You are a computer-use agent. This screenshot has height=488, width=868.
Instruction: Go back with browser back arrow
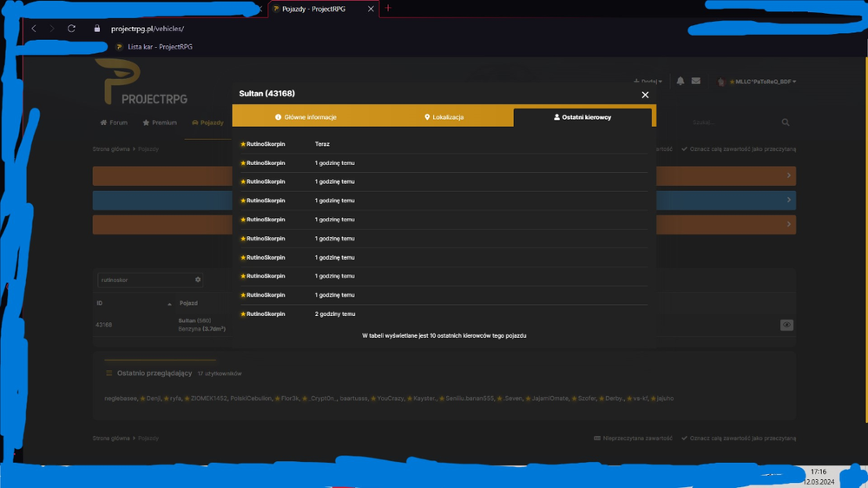34,29
